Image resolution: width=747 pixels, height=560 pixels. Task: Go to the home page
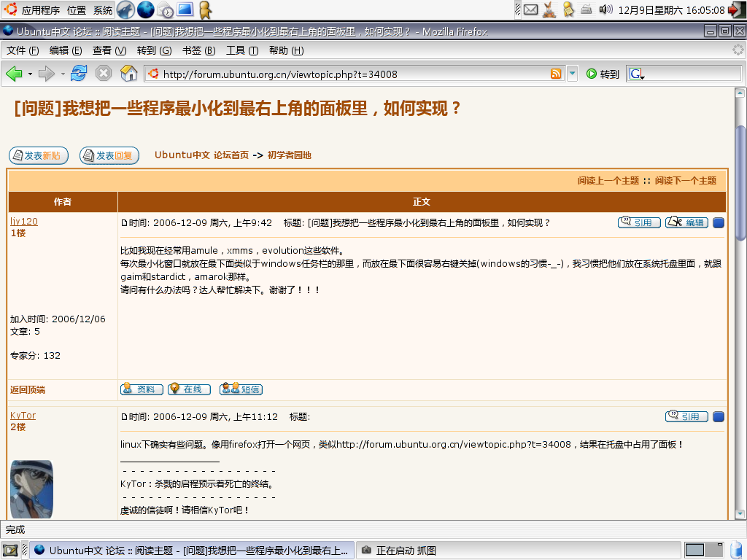[x=128, y=74]
